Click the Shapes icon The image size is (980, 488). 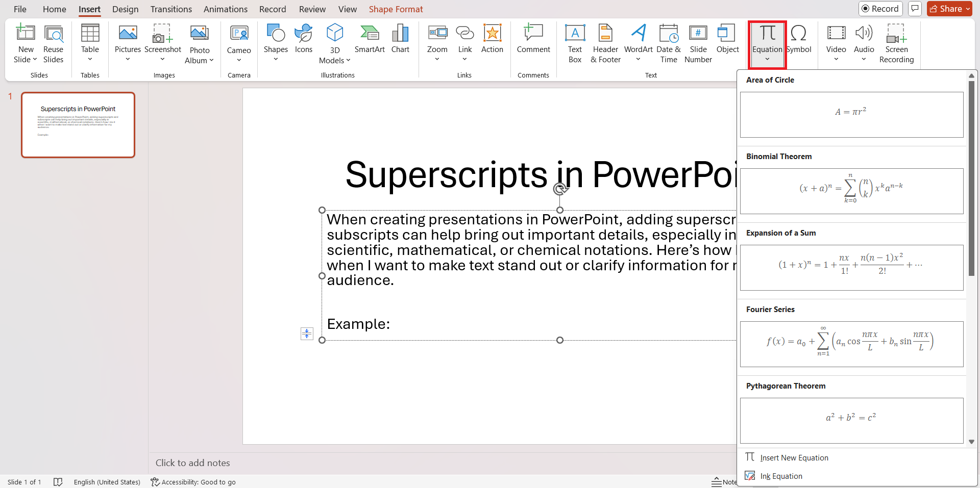pos(276,33)
